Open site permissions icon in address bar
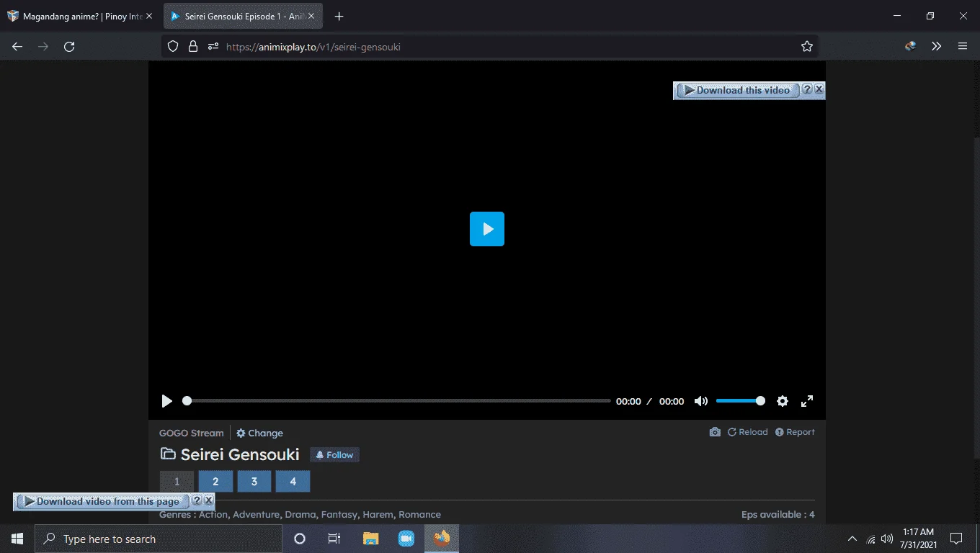This screenshot has width=980, height=553. click(x=213, y=46)
